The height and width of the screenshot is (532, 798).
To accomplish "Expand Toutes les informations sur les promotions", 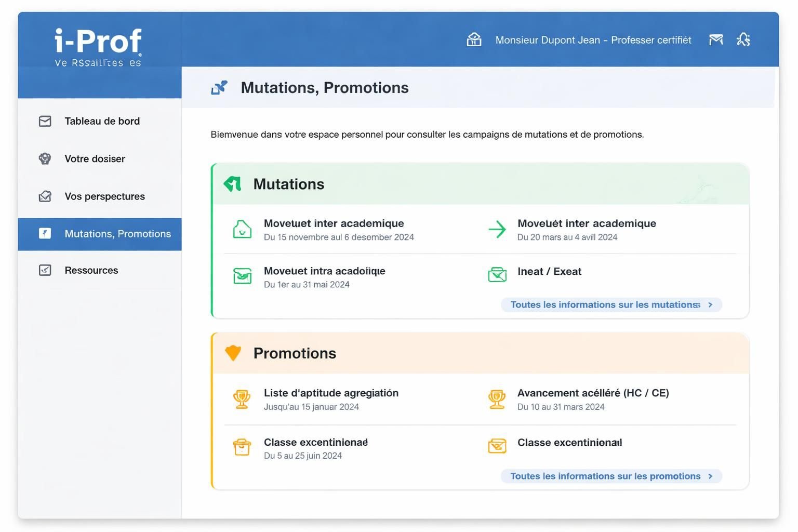I will click(611, 476).
